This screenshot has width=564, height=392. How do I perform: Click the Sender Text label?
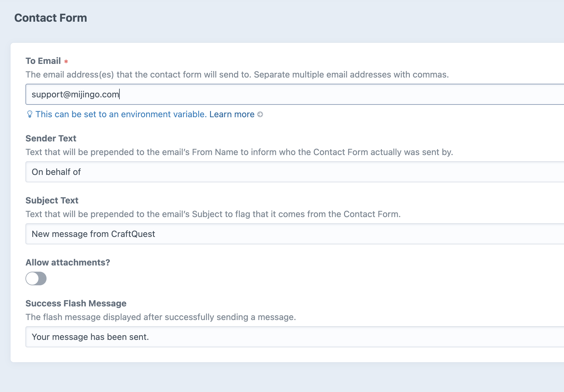(51, 138)
